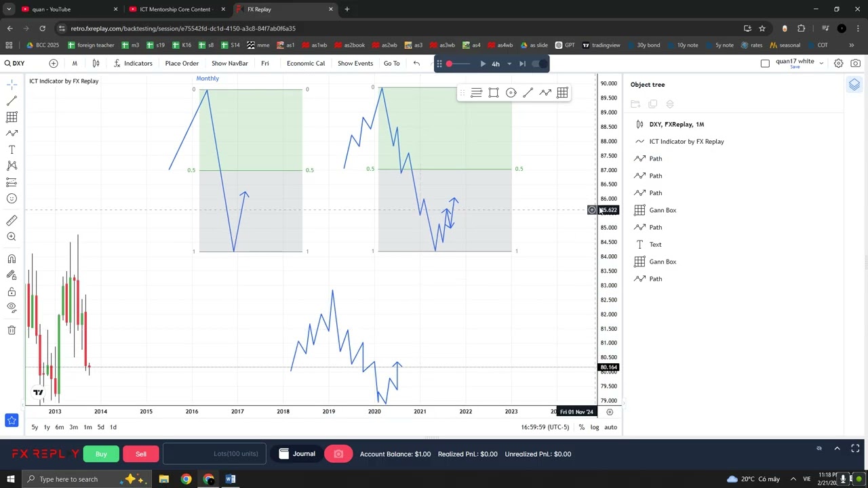This screenshot has height=488, width=868.
Task: Toggle the replay control bar switch
Action: pos(538,64)
